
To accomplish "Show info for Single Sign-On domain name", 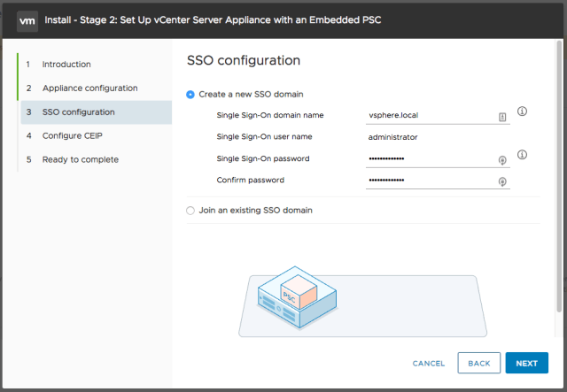I will click(522, 111).
